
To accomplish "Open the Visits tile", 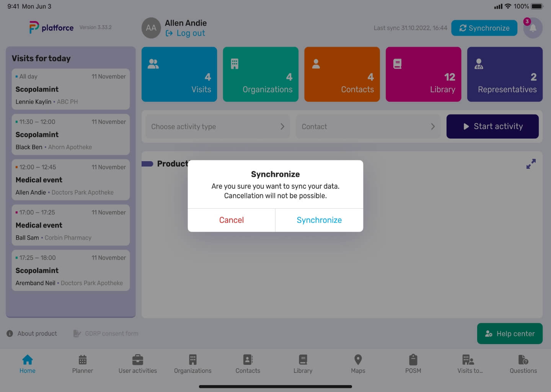I will pyautogui.click(x=179, y=74).
